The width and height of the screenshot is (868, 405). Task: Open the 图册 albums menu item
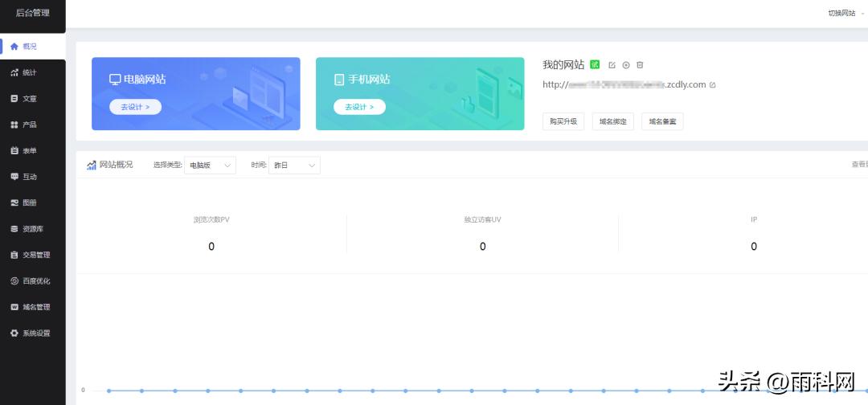pos(33,202)
